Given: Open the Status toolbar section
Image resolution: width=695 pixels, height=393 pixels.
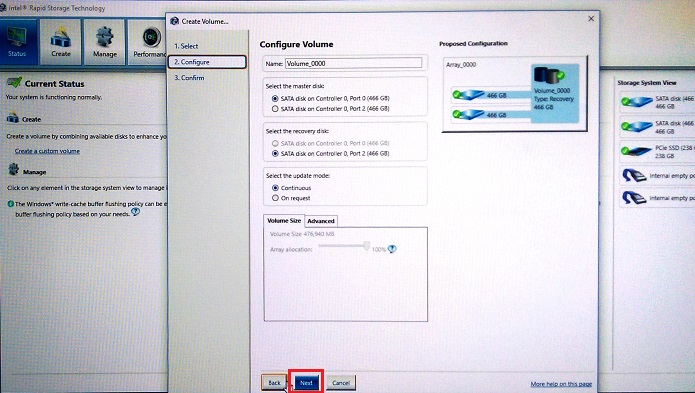Looking at the screenshot, I should point(17,42).
